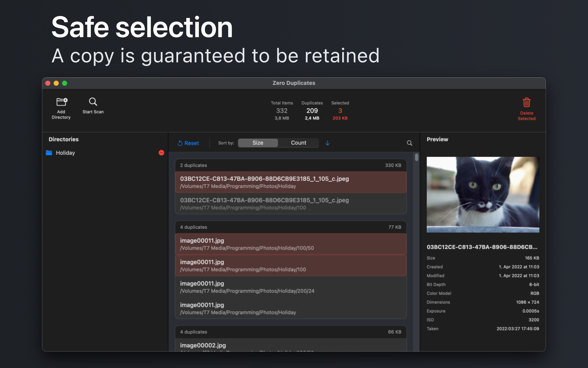Click the blue Holiday folder icon
Image resolution: width=588 pixels, height=368 pixels.
point(49,153)
